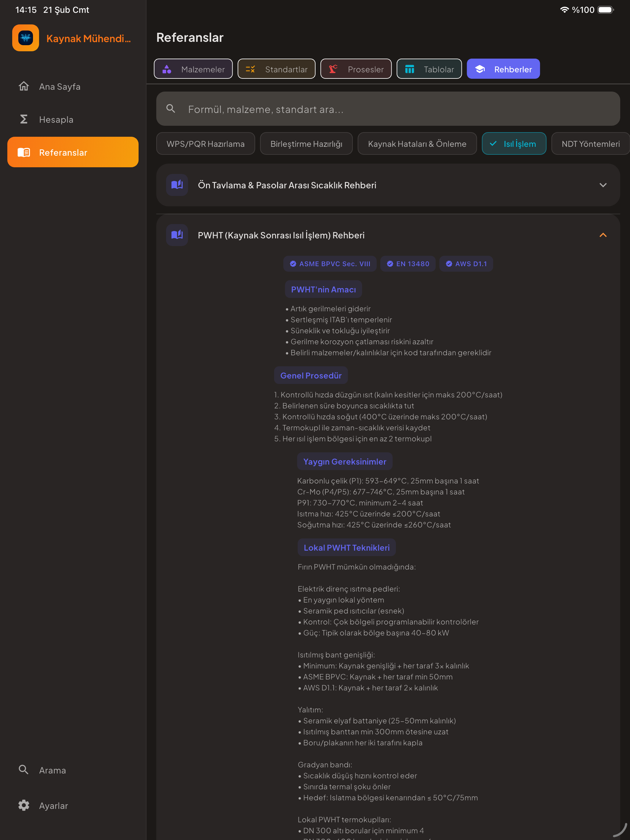The height and width of the screenshot is (840, 630).
Task: Click the Referanslar book icon in sidebar
Action: [x=24, y=152]
